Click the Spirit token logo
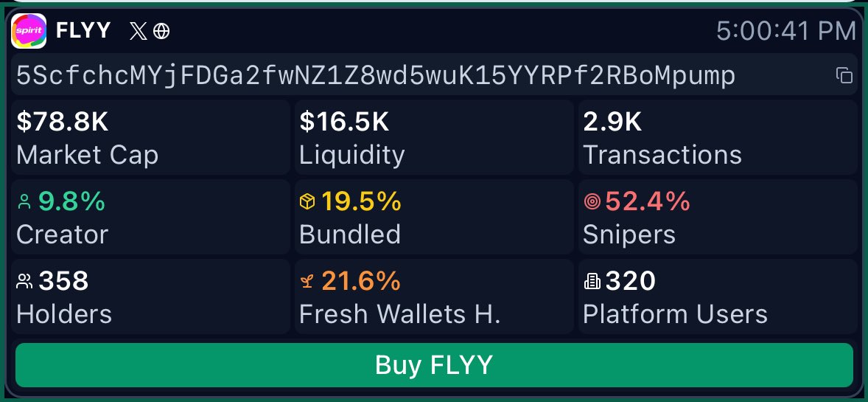This screenshot has height=402, width=868. click(x=29, y=31)
